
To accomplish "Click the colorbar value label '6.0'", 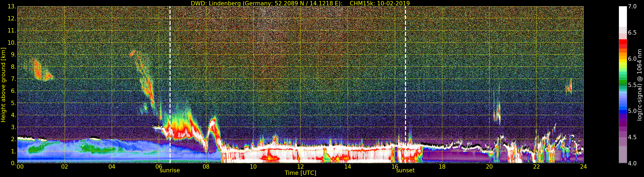I will tap(632, 59).
